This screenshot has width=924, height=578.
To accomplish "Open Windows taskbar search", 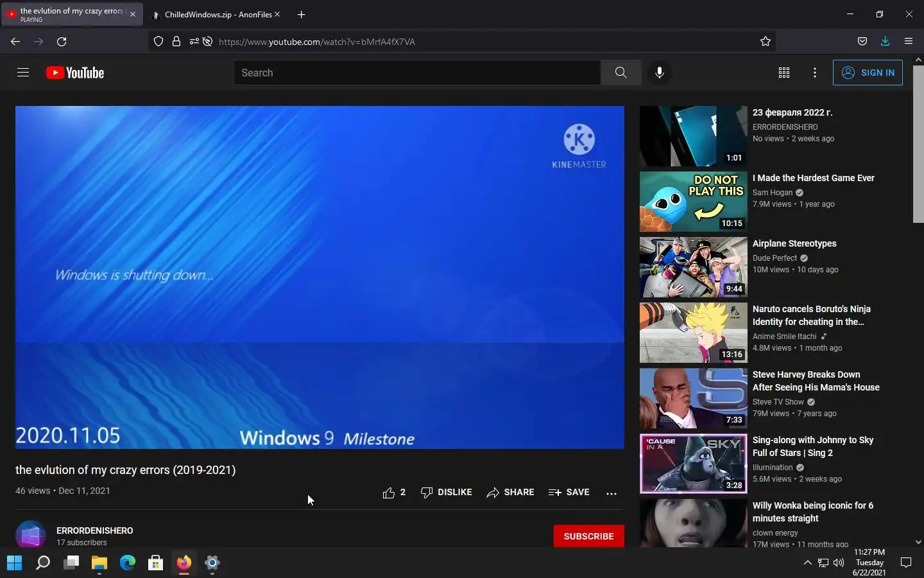I will click(x=43, y=563).
